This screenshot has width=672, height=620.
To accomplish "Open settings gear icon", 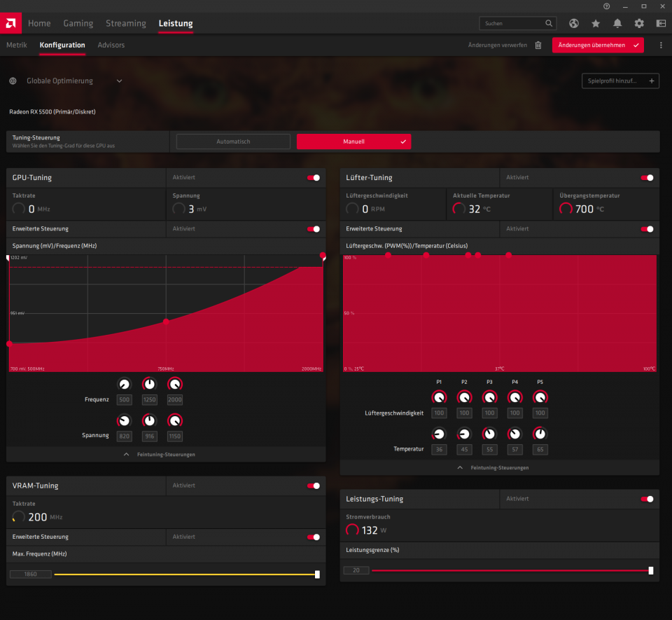I will point(639,24).
